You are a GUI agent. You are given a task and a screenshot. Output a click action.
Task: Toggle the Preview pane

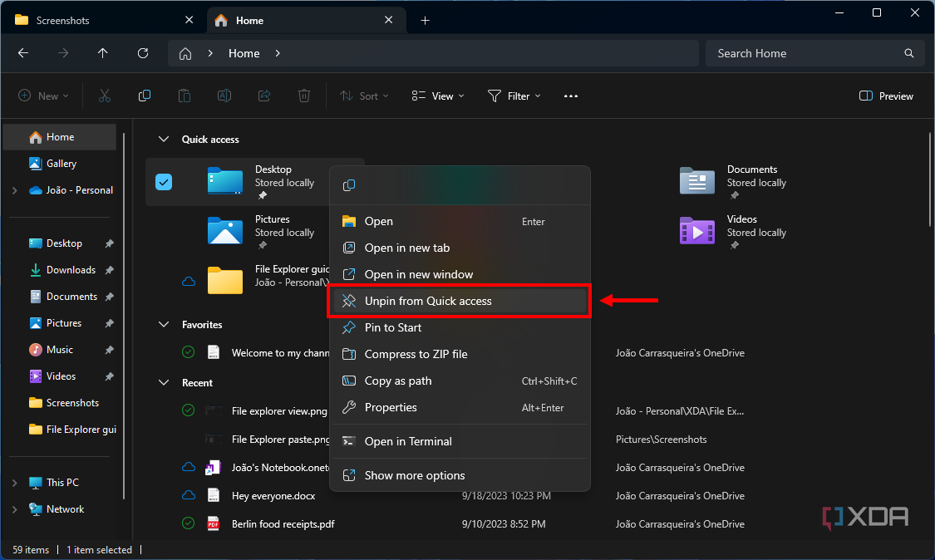(x=885, y=96)
